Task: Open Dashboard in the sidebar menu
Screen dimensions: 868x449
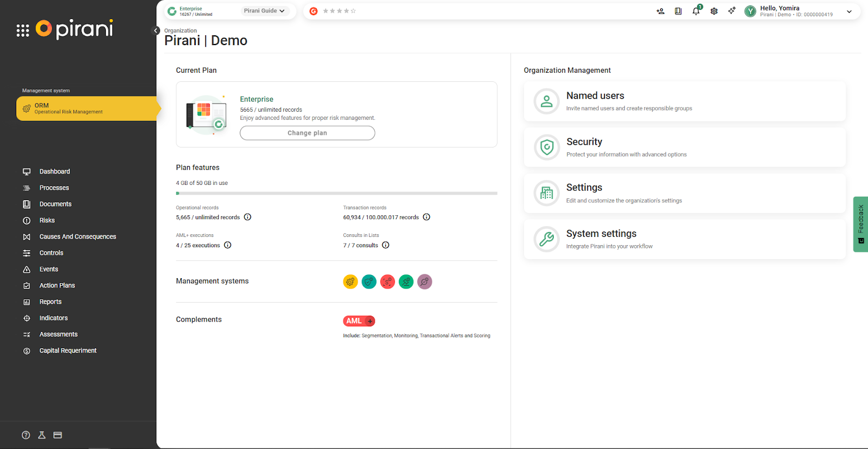Action: [x=54, y=171]
